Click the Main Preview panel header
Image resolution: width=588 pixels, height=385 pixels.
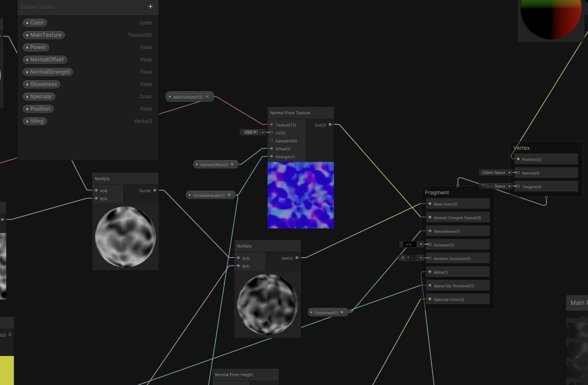click(579, 302)
